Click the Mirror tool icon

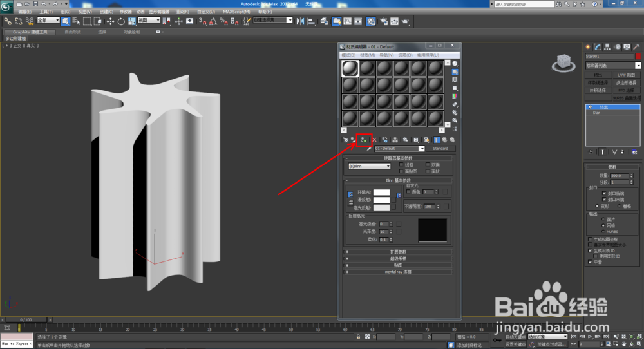[x=301, y=21]
